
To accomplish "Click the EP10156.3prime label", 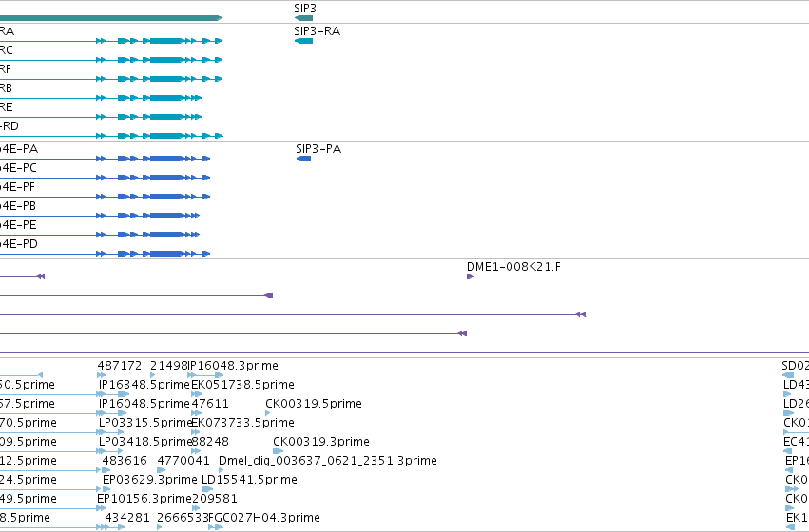I will tap(144, 499).
